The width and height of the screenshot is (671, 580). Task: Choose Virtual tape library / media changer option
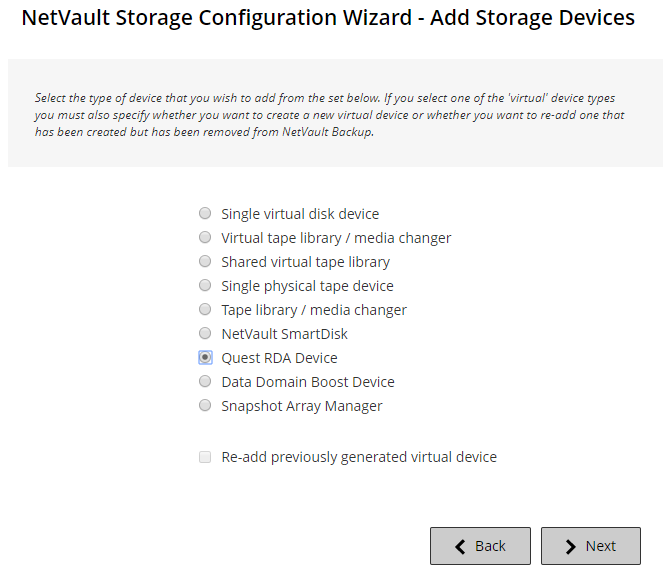[x=205, y=238]
